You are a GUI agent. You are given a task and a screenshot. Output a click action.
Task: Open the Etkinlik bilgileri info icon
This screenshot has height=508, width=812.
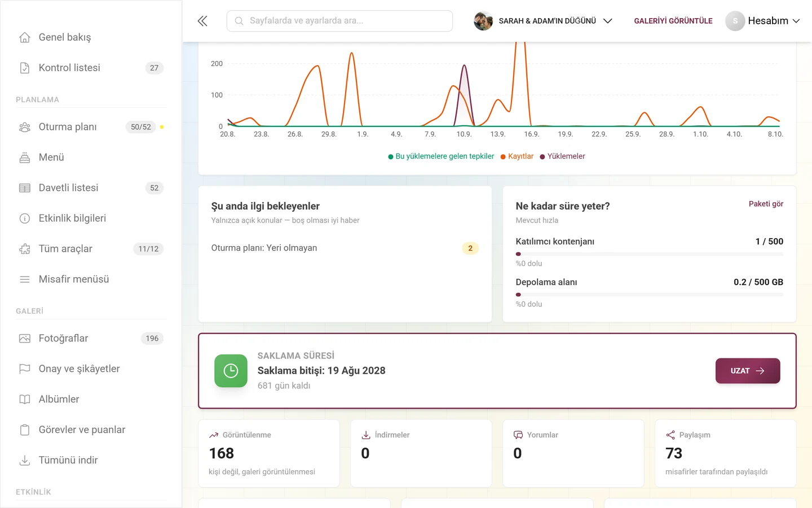point(25,218)
